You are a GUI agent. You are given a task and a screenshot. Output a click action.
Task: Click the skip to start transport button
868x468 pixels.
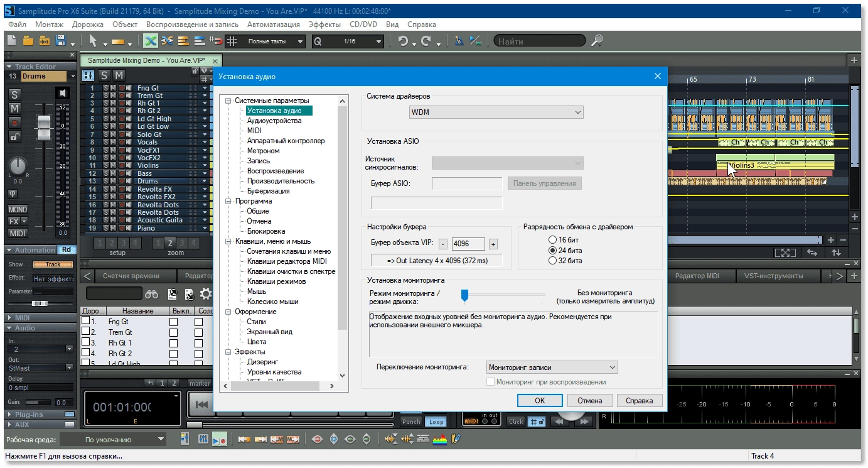click(x=201, y=405)
